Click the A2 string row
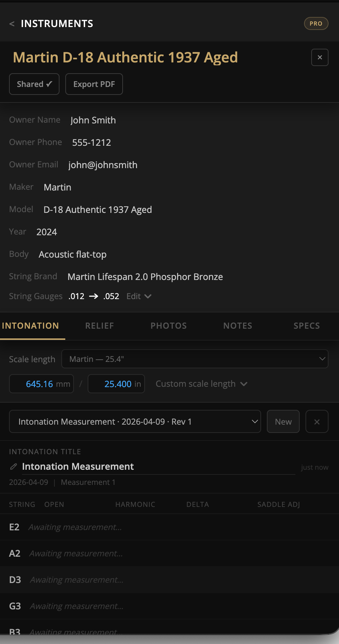Viewport: 339px width, 644px height. pos(169,553)
